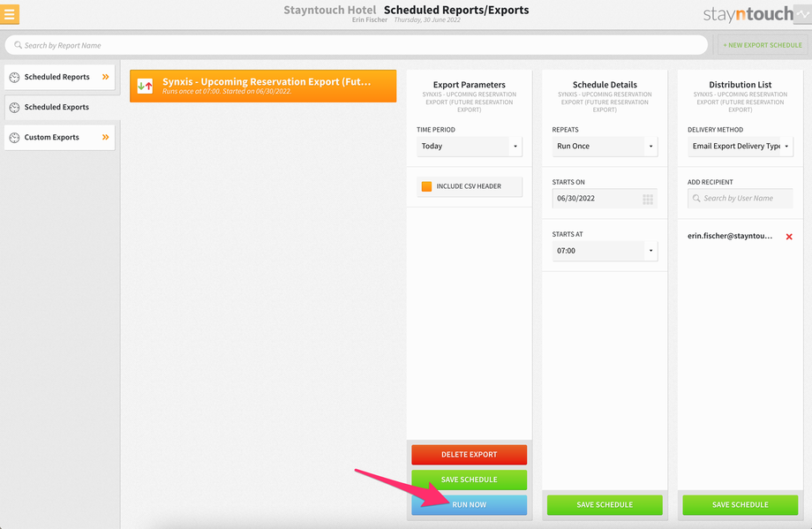
Task: Focus the Search by User Name field
Action: click(x=741, y=199)
